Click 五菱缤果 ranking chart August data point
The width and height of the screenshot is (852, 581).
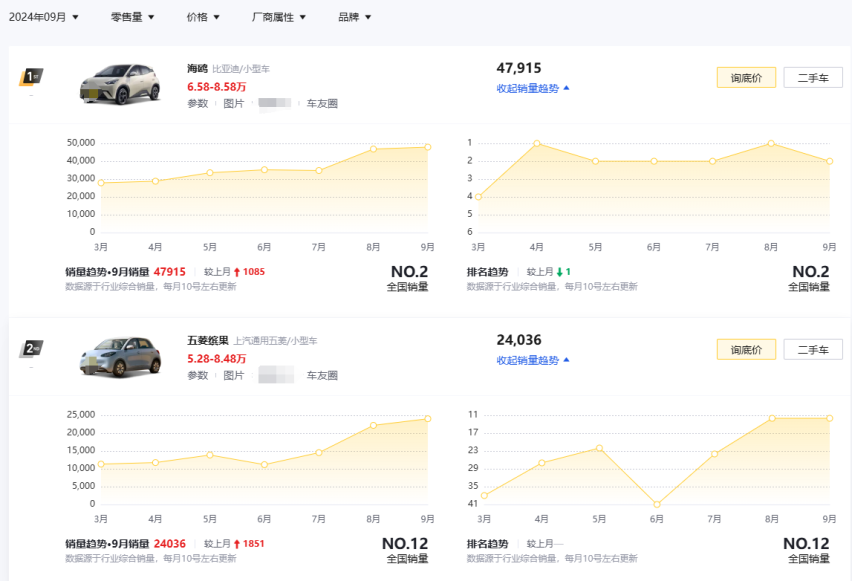coord(772,418)
